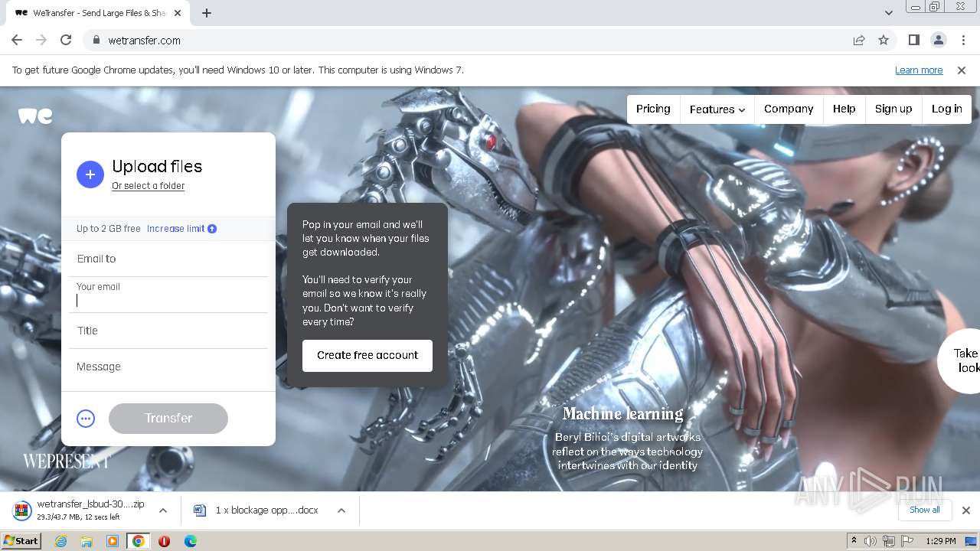Focus the Title field
Screen dimensions: 980x551
click(168, 331)
